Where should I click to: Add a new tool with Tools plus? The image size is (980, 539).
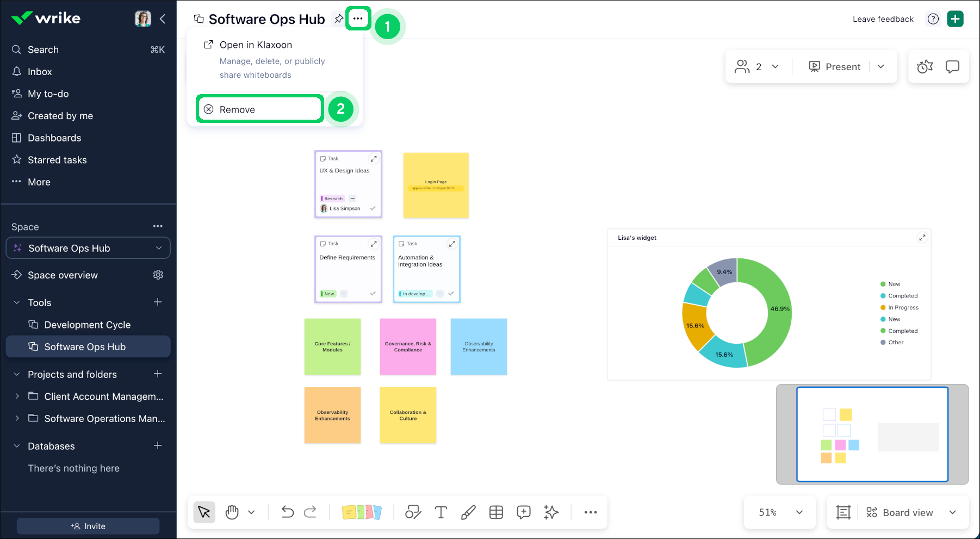(x=158, y=302)
